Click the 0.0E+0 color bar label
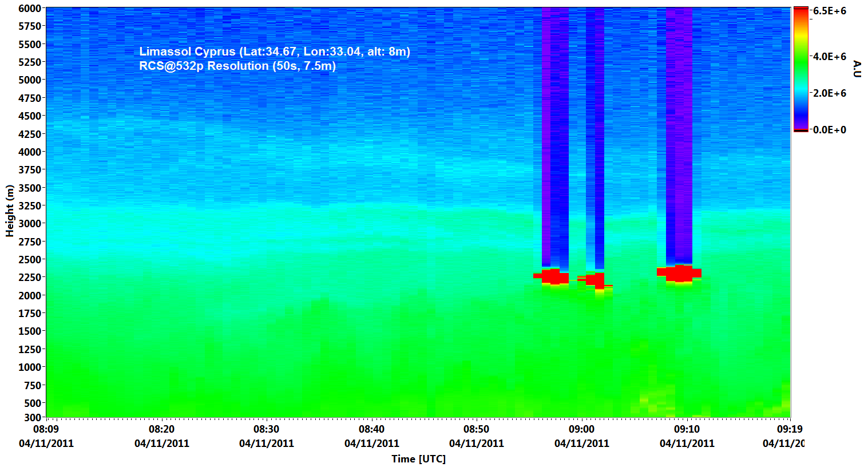The height and width of the screenshot is (471, 868). click(x=830, y=130)
